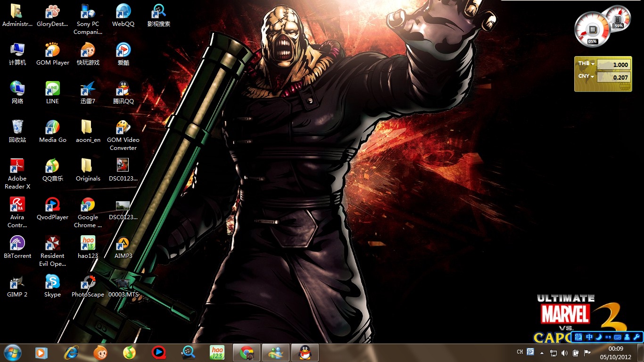Screen dimensions: 644x362
Task: Select the Adobe Reader X shortcut
Action: (17, 174)
